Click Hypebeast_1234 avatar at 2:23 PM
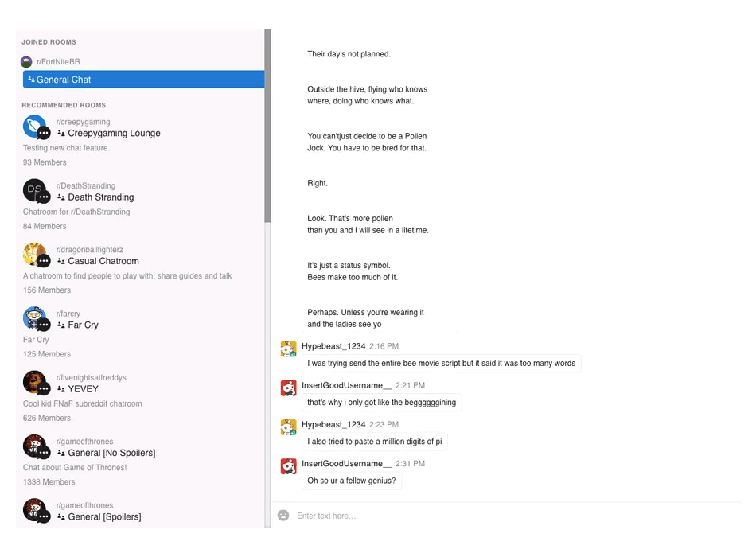The height and width of the screenshot is (557, 756). pyautogui.click(x=289, y=427)
